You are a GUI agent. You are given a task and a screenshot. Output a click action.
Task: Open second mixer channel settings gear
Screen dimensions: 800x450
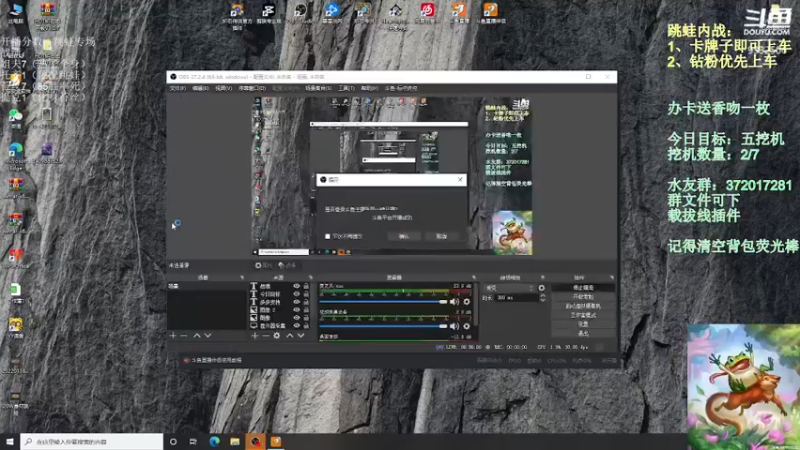click(x=466, y=326)
